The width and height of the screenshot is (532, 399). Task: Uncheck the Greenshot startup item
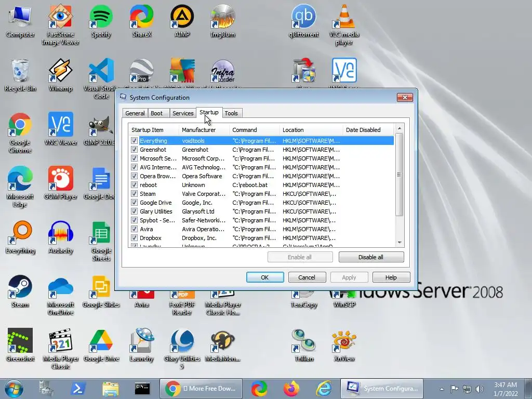tap(135, 149)
